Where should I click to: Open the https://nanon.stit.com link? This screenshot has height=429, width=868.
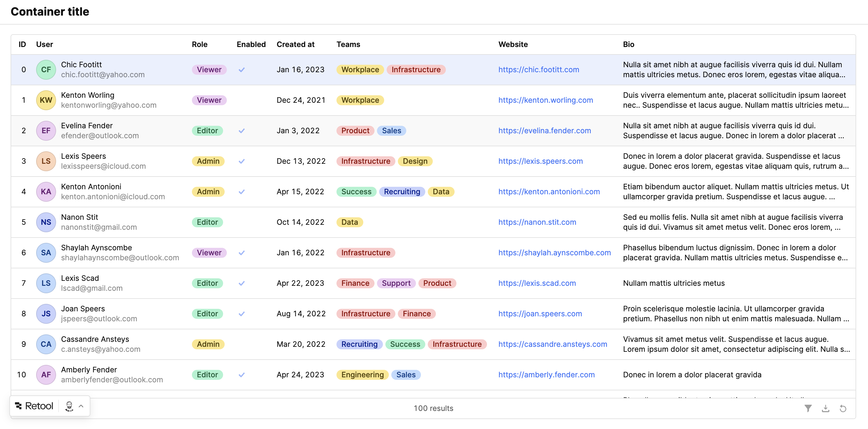(537, 222)
